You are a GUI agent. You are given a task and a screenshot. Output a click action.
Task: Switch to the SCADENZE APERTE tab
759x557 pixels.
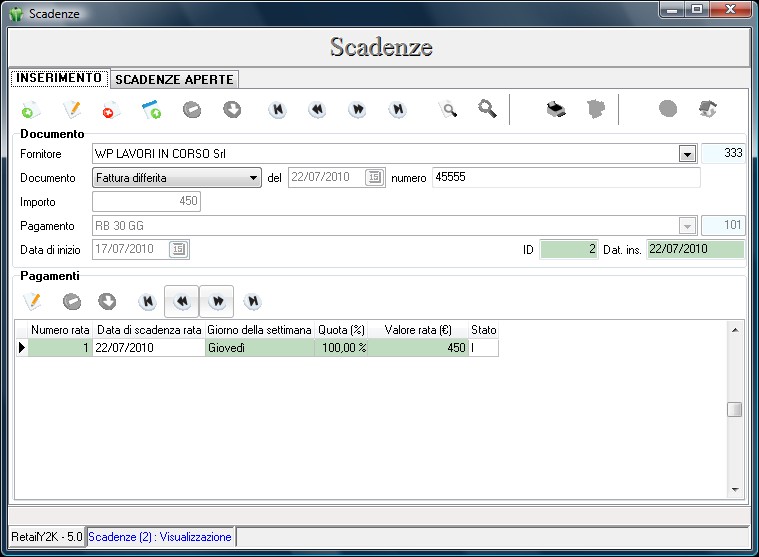(x=174, y=79)
